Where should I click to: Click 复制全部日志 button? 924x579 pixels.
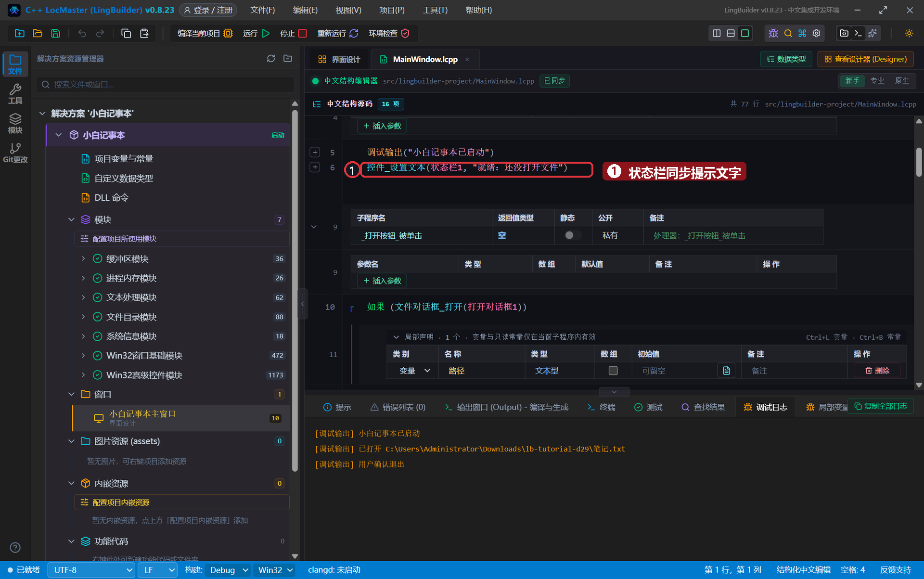click(x=881, y=406)
